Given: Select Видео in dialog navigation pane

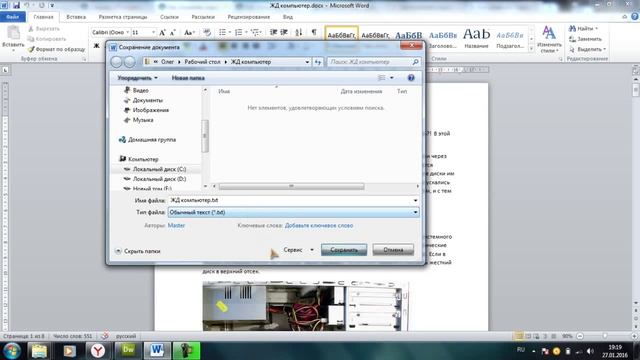Looking at the screenshot, I should point(136,90).
